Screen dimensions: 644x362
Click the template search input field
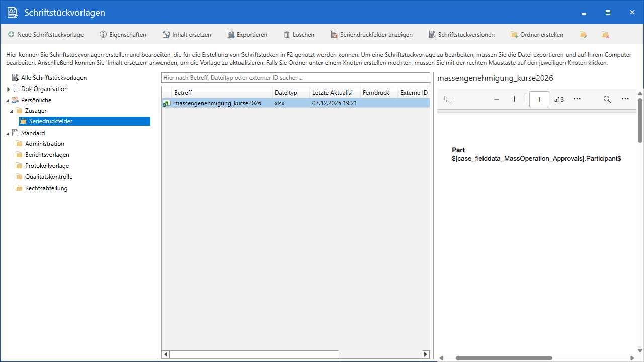295,77
